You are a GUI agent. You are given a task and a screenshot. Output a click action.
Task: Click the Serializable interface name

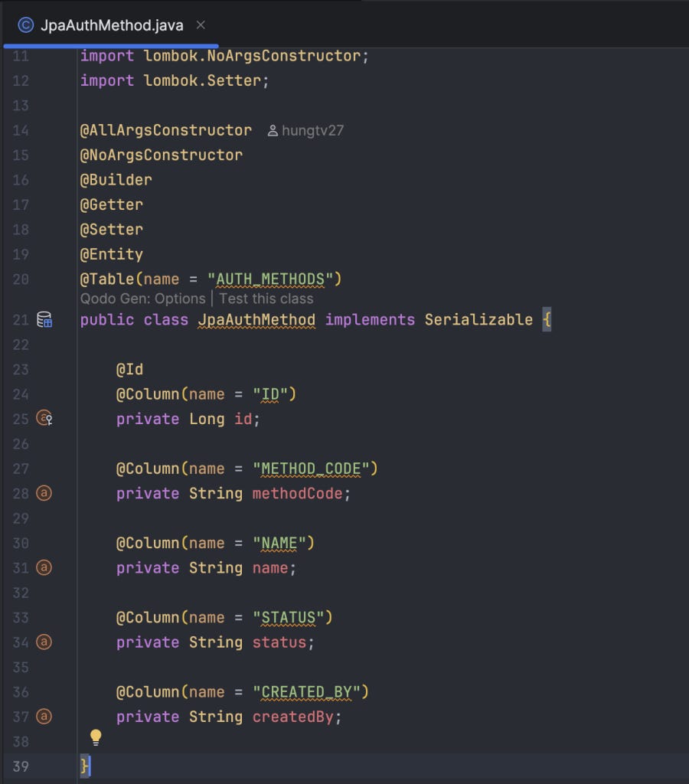(479, 319)
